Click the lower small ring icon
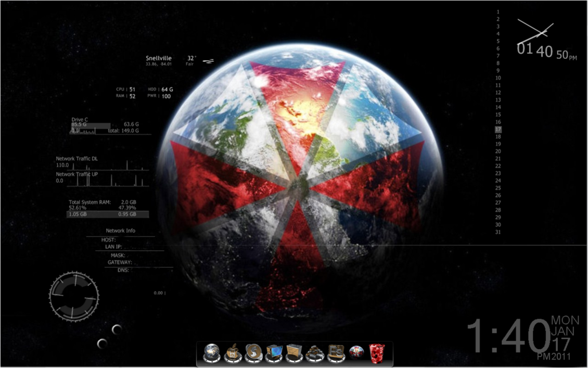This screenshot has height=368, width=588. tap(102, 343)
